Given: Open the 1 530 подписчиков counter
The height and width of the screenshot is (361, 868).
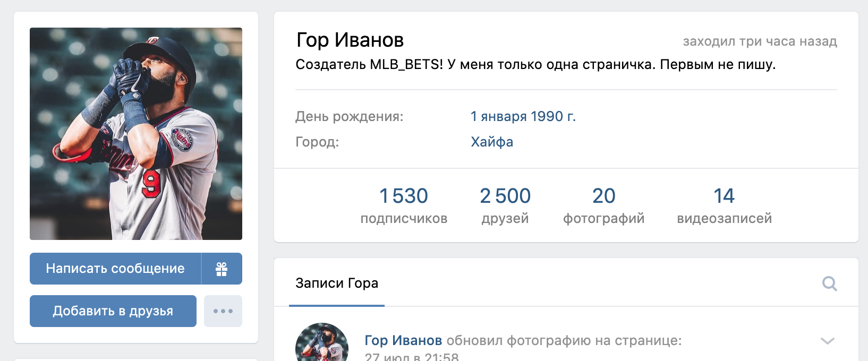Looking at the screenshot, I should [x=404, y=205].
